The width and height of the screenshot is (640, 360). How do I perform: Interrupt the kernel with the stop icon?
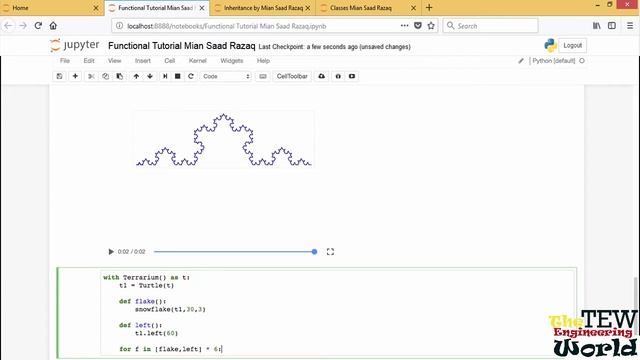pos(178,76)
